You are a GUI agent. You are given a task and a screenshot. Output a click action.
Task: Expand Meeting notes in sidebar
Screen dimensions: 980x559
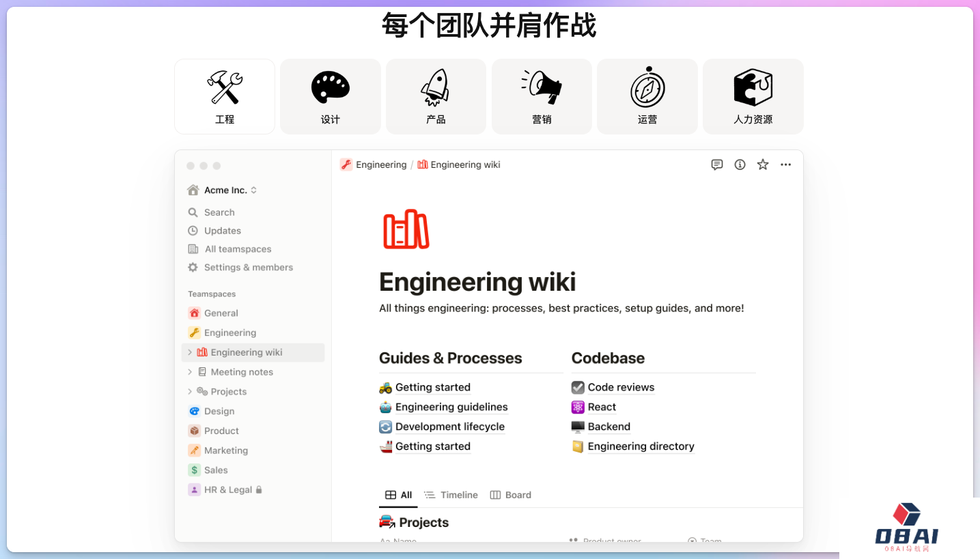(190, 372)
